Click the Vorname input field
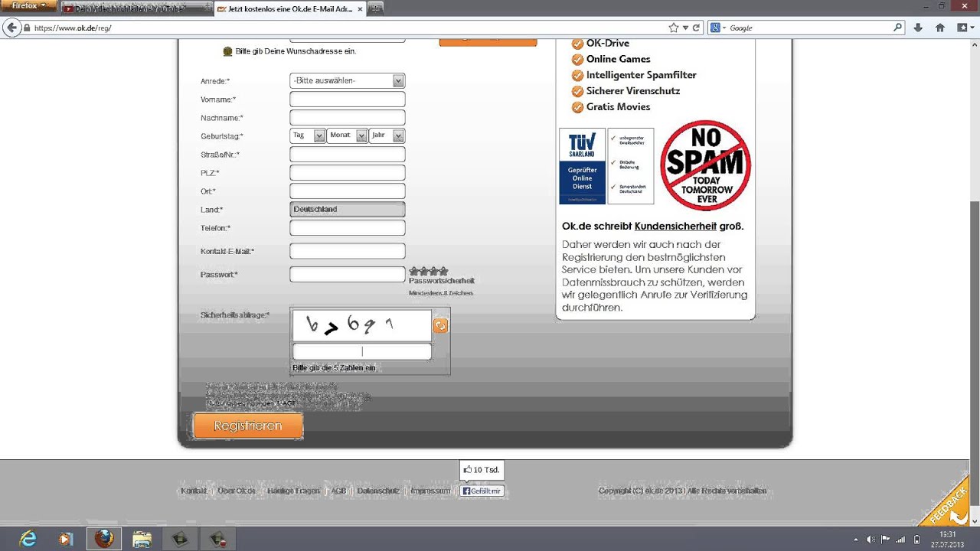 [x=347, y=99]
